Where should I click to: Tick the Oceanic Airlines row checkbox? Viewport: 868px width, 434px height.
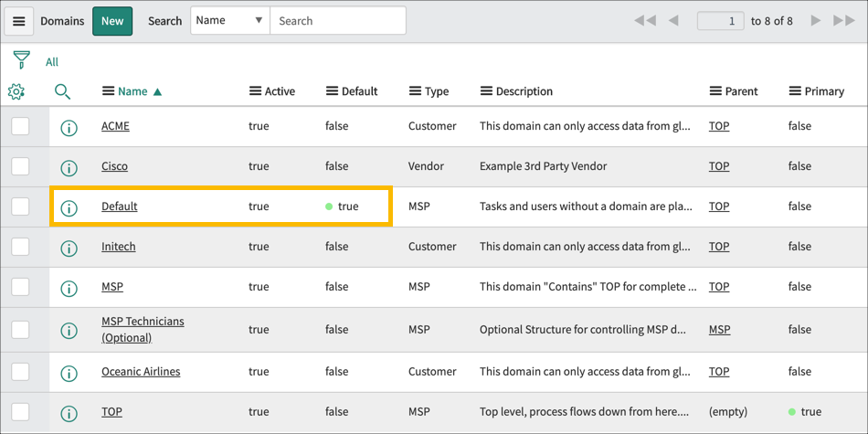coord(20,372)
